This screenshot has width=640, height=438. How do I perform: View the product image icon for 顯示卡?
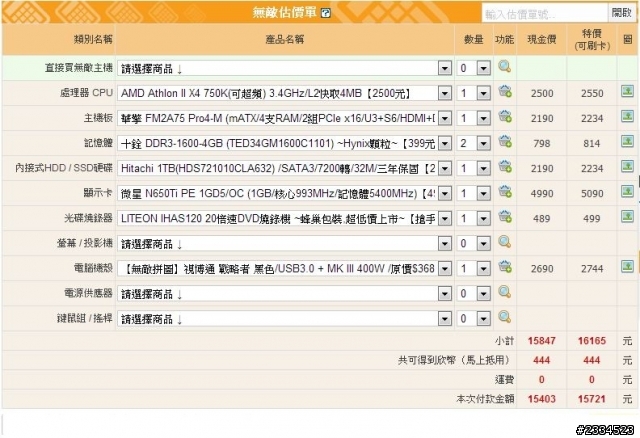(627, 192)
